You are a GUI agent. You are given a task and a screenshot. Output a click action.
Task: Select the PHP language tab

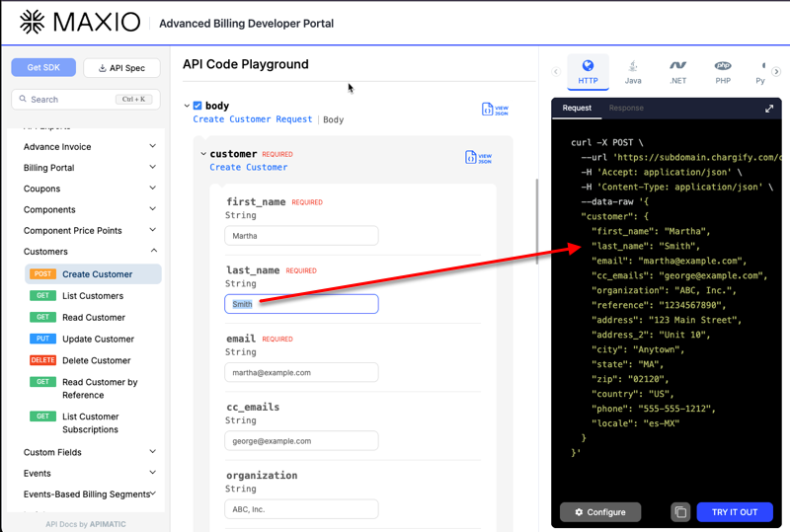(723, 71)
